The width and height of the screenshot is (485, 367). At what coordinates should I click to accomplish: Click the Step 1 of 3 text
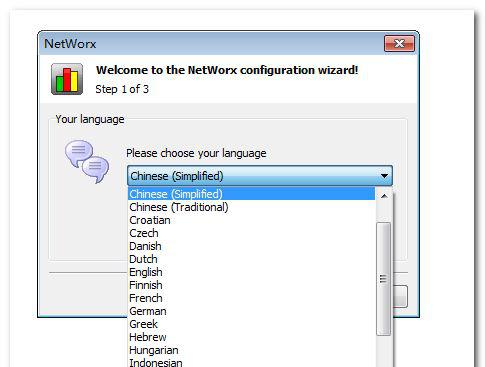tap(122, 89)
